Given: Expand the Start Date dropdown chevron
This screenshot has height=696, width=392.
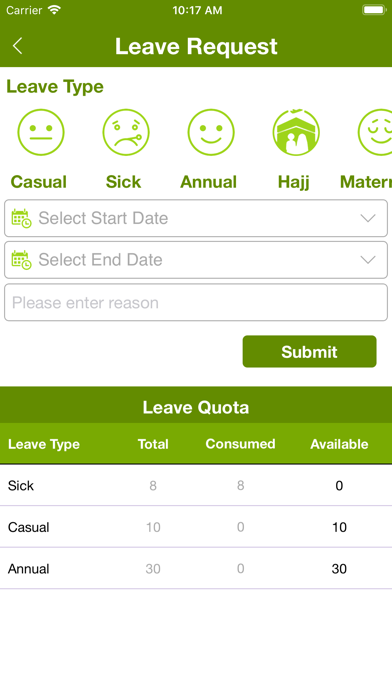Looking at the screenshot, I should click(x=368, y=218).
